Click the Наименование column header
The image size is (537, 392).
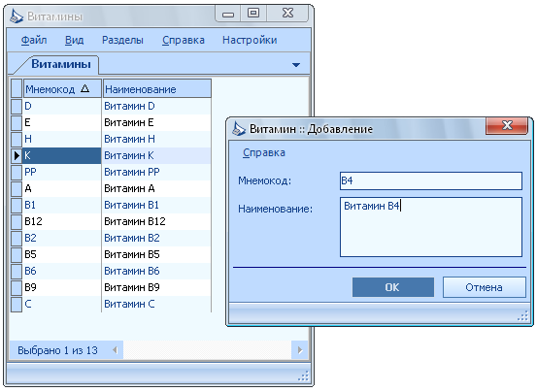coord(157,89)
